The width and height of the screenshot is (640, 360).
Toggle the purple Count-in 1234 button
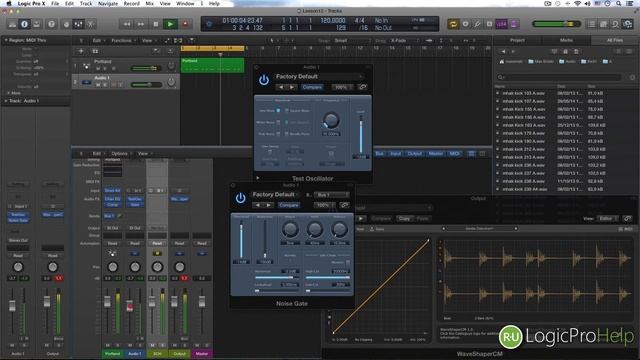pyautogui.click(x=502, y=24)
